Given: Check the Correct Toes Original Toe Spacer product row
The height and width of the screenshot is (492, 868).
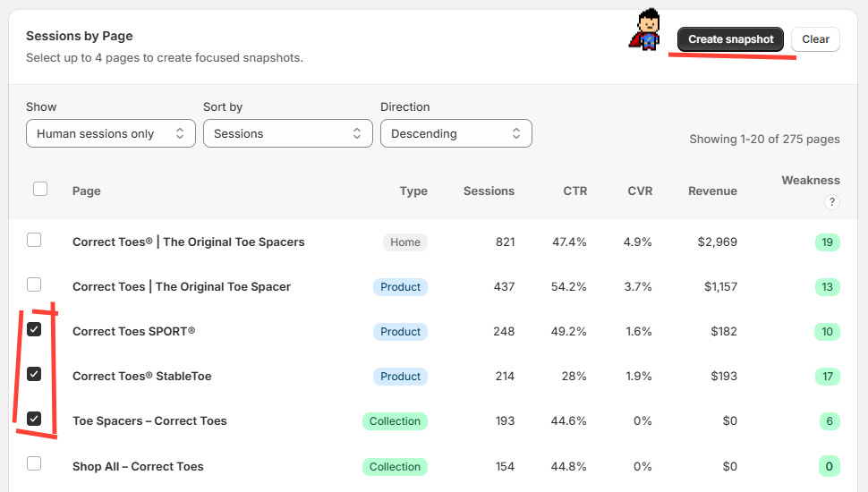Looking at the screenshot, I should [x=34, y=284].
